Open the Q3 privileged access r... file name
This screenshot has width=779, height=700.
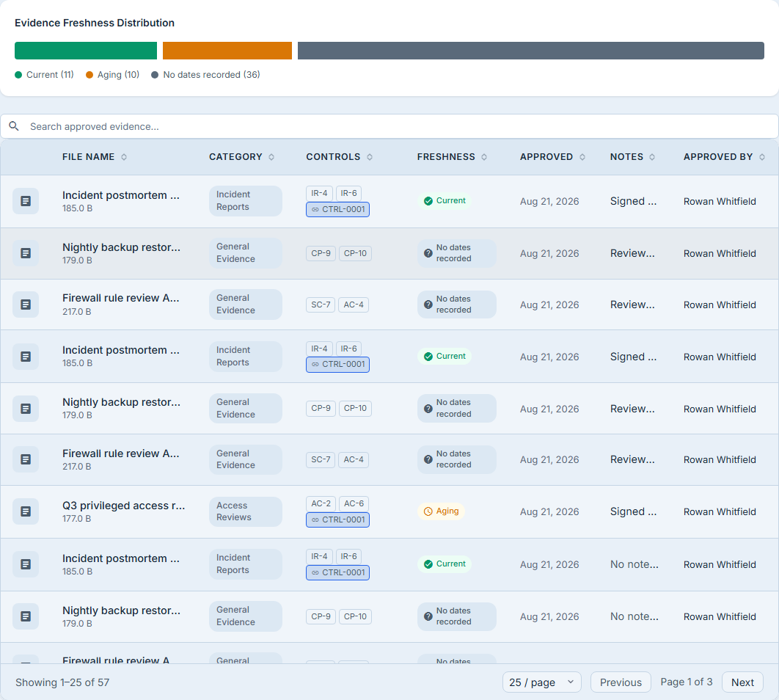click(x=124, y=506)
